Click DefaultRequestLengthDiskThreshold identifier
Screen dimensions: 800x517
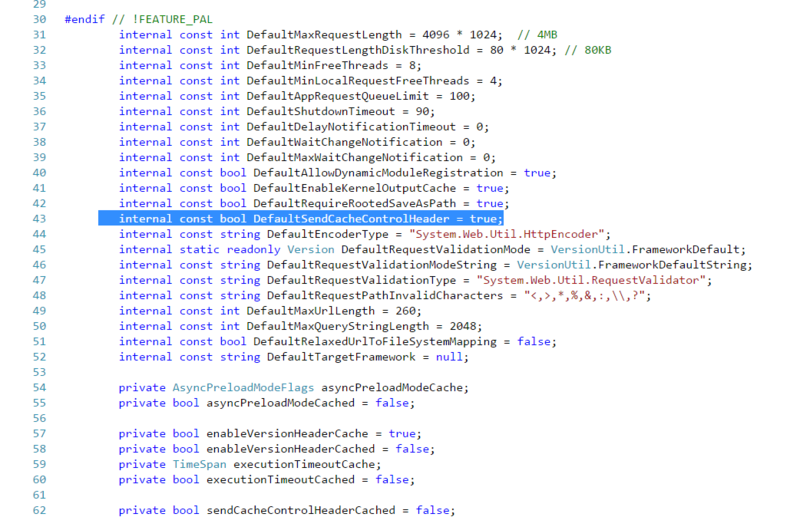358,50
